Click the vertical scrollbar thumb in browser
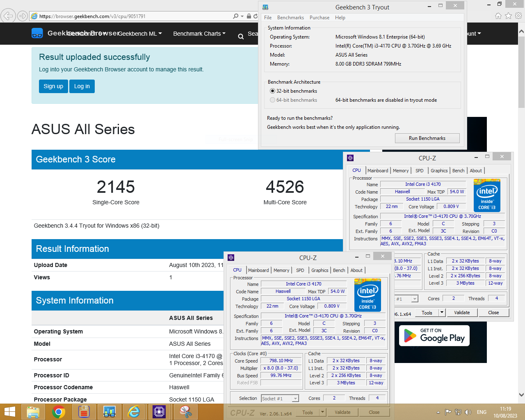This screenshot has height=420, width=525. click(x=521, y=72)
